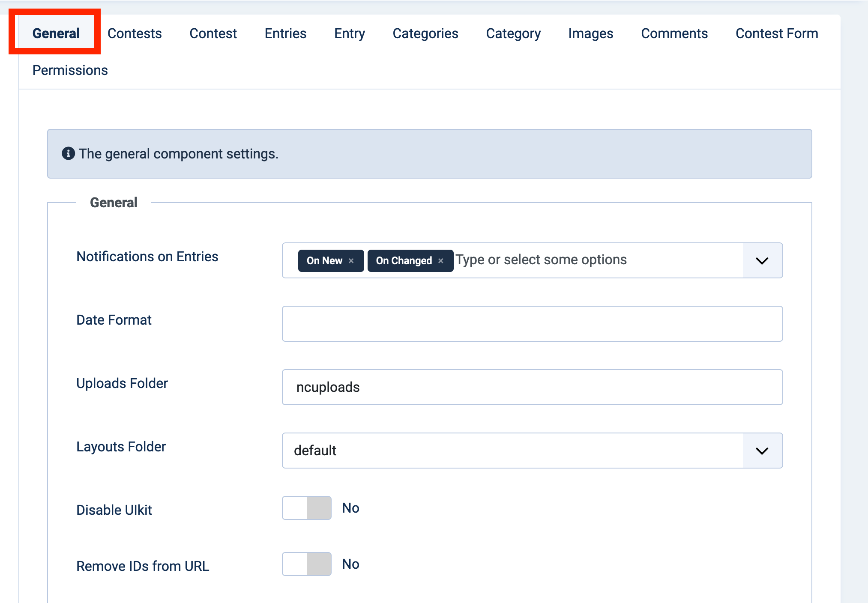Viewport: 868px width, 603px height.
Task: Open the Comments tab
Action: pos(674,33)
